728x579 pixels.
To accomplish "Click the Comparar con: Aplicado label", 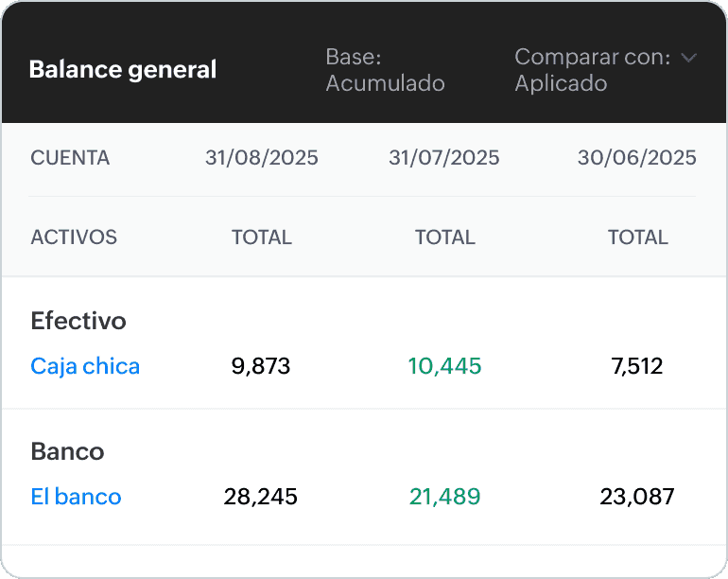I will 593,70.
